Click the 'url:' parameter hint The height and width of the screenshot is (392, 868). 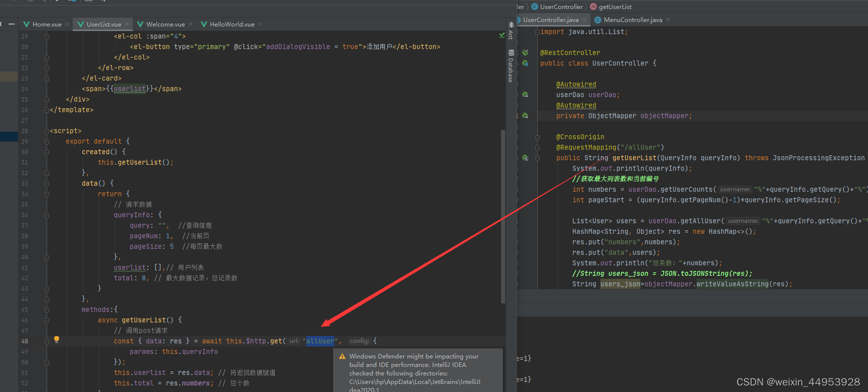294,341
